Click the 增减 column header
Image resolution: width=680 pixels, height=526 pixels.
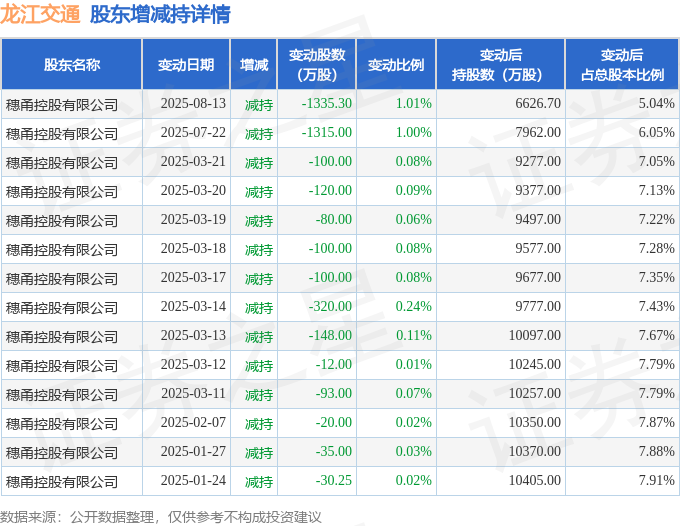click(254, 65)
